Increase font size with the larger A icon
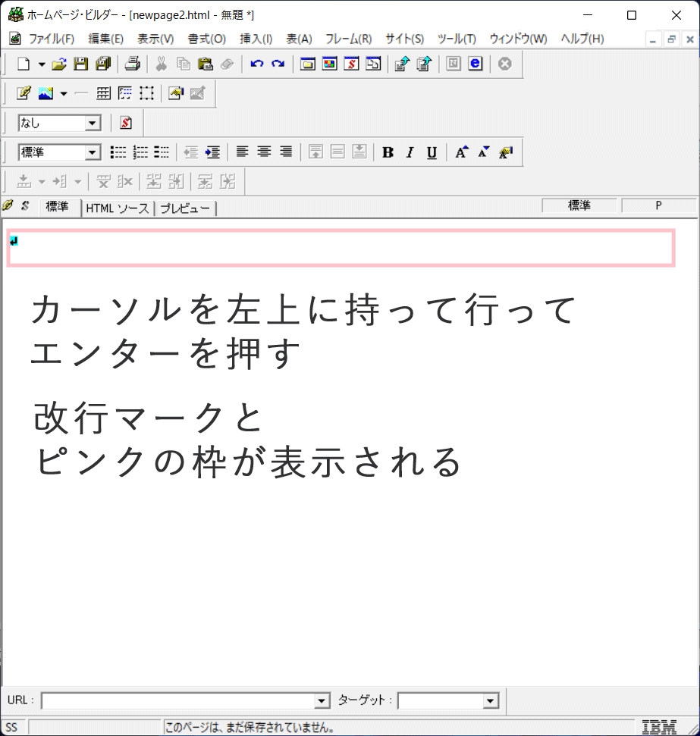 point(462,152)
